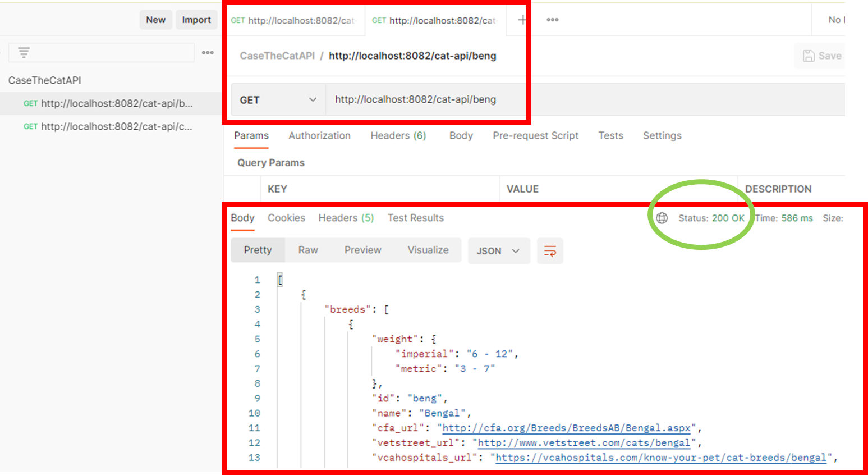Open the response Headers (5) tab
This screenshot has width=868, height=475.
[x=346, y=218]
